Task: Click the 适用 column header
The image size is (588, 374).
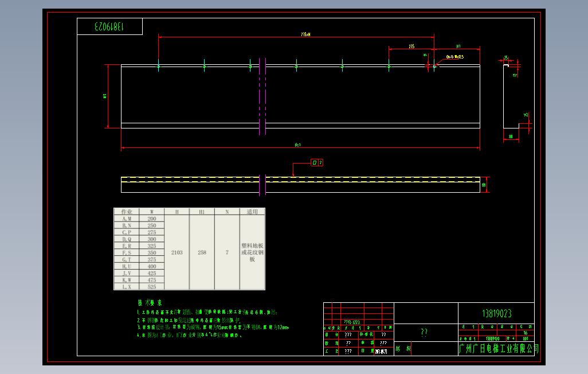Action: click(252, 212)
